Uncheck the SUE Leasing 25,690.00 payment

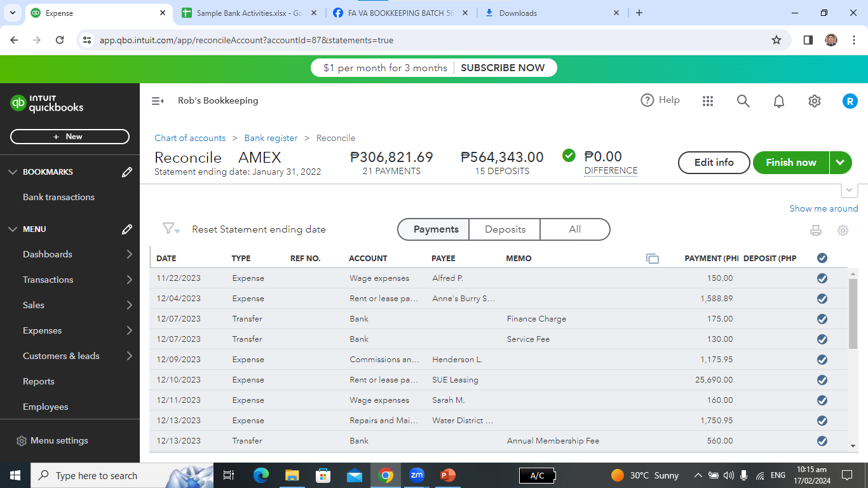click(822, 380)
